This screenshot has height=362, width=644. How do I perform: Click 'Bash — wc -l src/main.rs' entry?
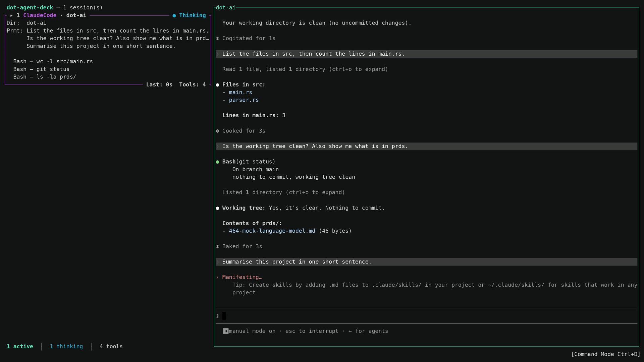[53, 62]
